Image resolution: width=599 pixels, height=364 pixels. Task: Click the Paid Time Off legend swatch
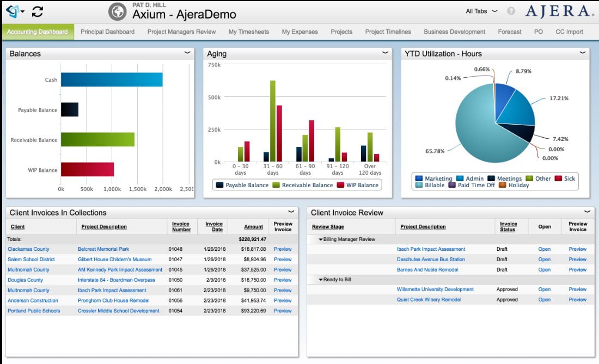click(452, 185)
